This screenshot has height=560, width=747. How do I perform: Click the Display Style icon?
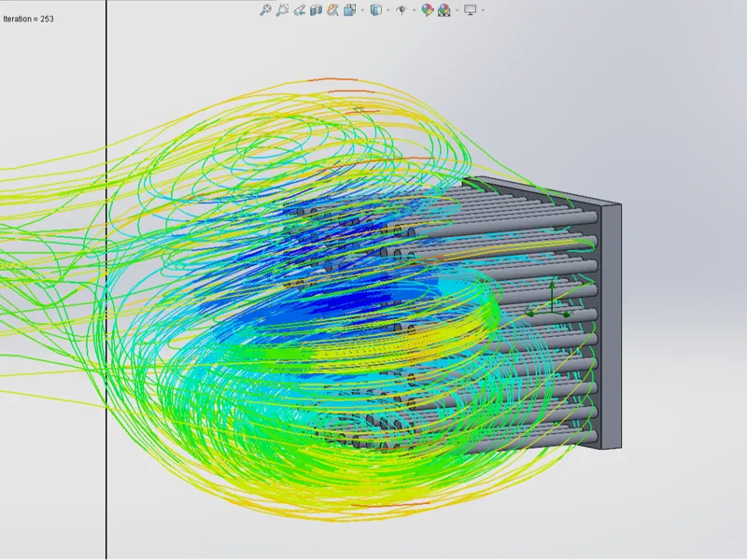tap(376, 10)
